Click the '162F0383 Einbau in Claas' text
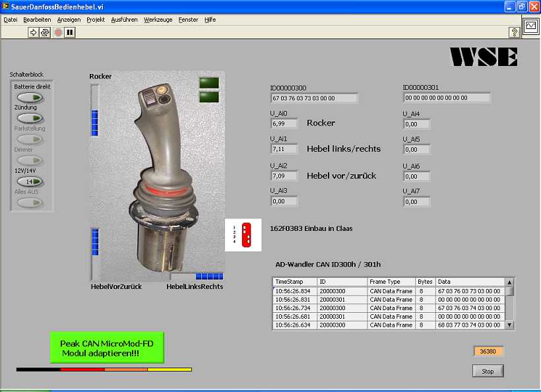541x392 pixels. point(311,228)
